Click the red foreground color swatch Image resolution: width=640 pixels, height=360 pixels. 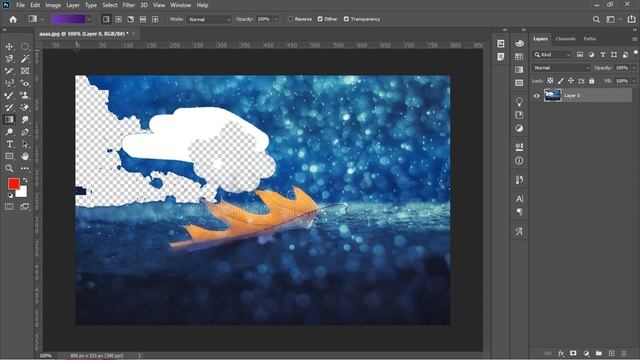click(x=13, y=184)
